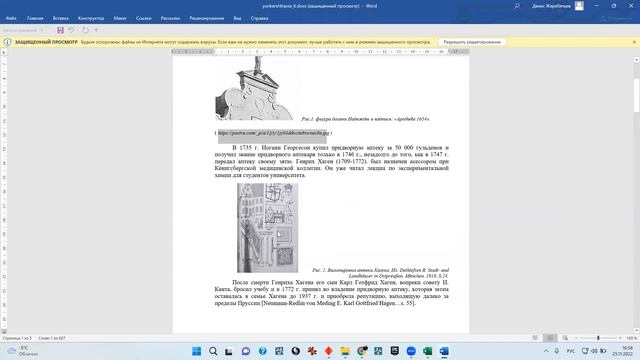Click the Undo arrow icon
Screen dimensions: 640x360
pos(71,30)
